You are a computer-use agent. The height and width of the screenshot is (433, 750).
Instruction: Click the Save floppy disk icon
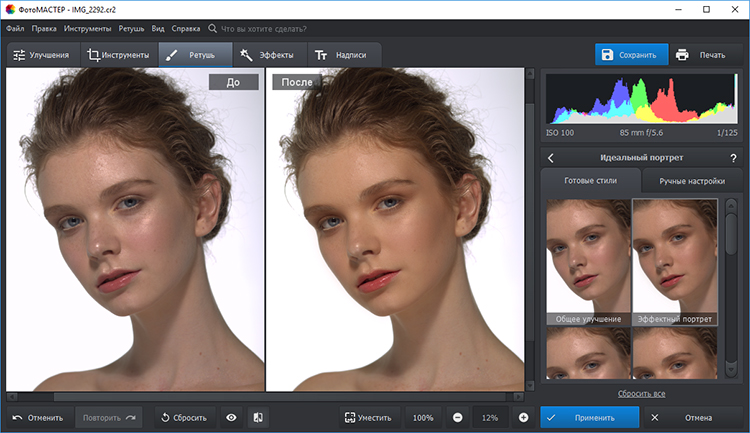(x=607, y=55)
